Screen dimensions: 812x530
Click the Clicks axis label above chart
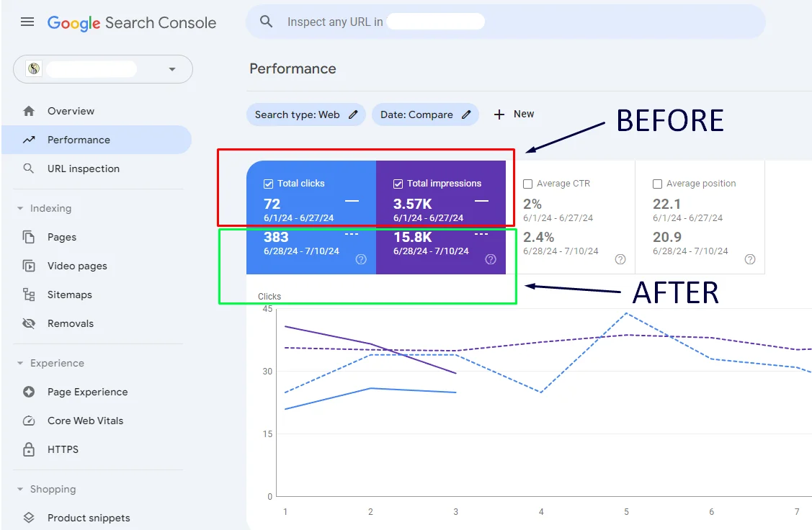(x=269, y=297)
